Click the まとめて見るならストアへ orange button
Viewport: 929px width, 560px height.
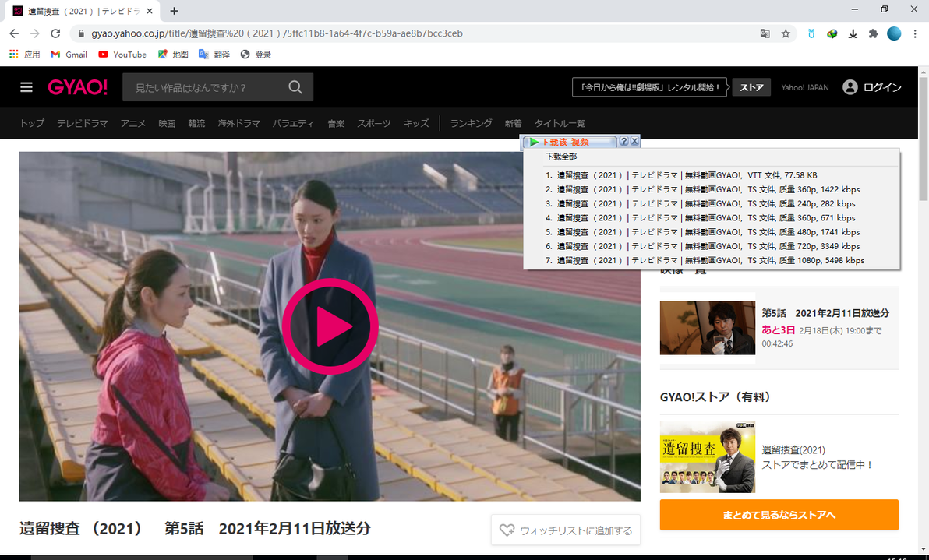coord(779,515)
